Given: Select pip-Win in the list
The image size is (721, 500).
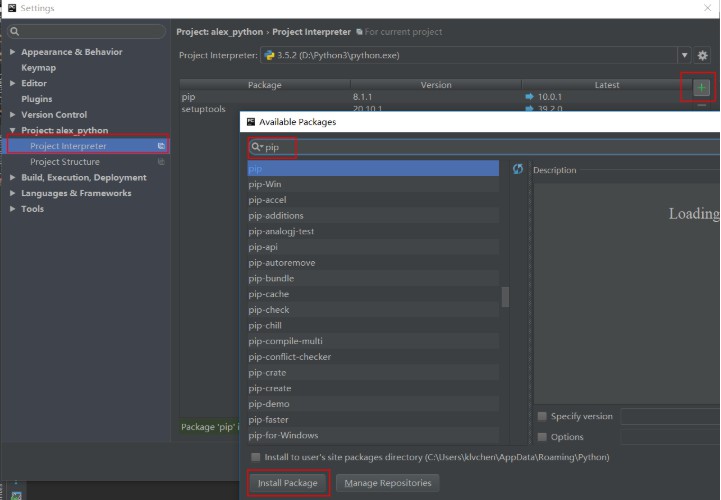Looking at the screenshot, I should tap(373, 184).
